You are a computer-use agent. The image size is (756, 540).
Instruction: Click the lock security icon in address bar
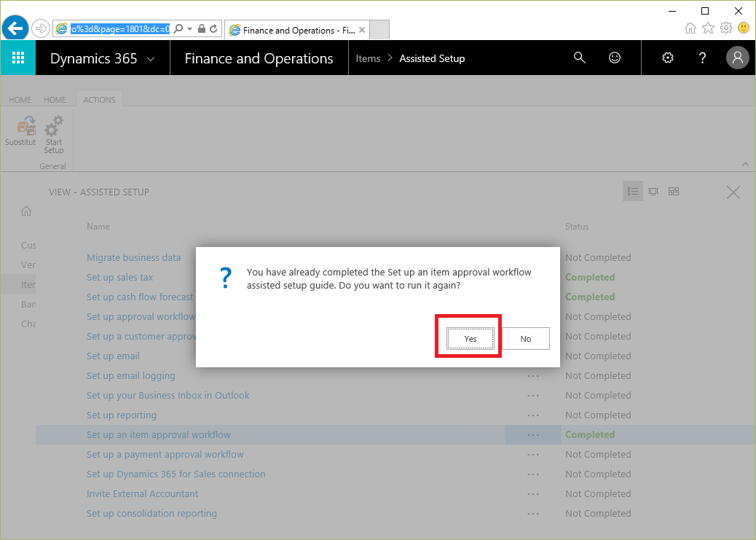click(202, 29)
